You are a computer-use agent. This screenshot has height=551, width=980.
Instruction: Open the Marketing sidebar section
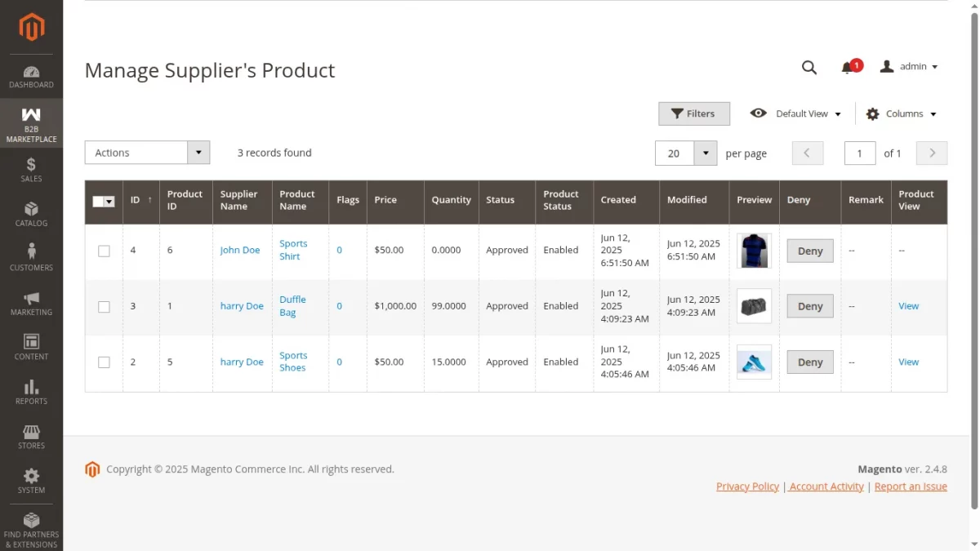31,304
